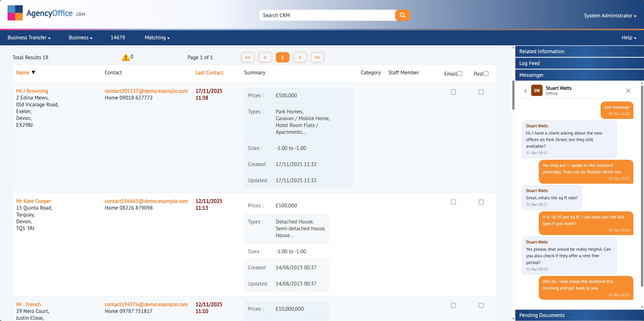Image resolution: width=644 pixels, height=321 pixels.
Task: Click the AgencyOffice logo squares
Action: click(x=15, y=13)
